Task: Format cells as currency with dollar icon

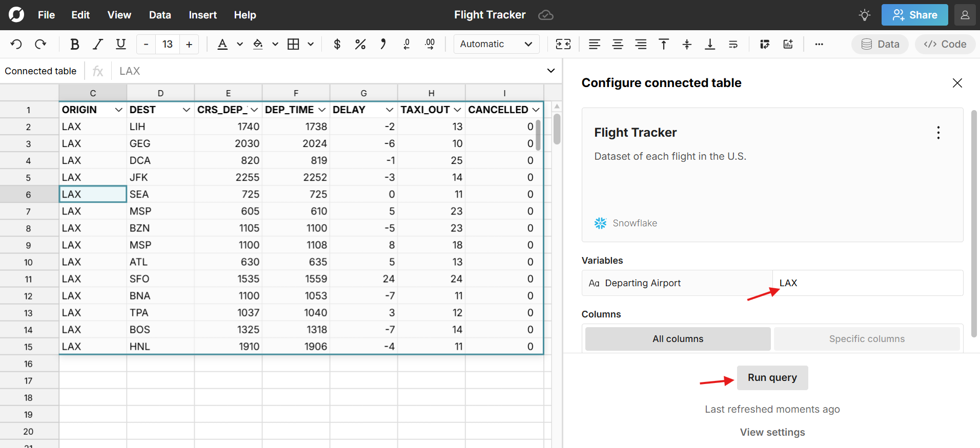Action: [x=337, y=45]
